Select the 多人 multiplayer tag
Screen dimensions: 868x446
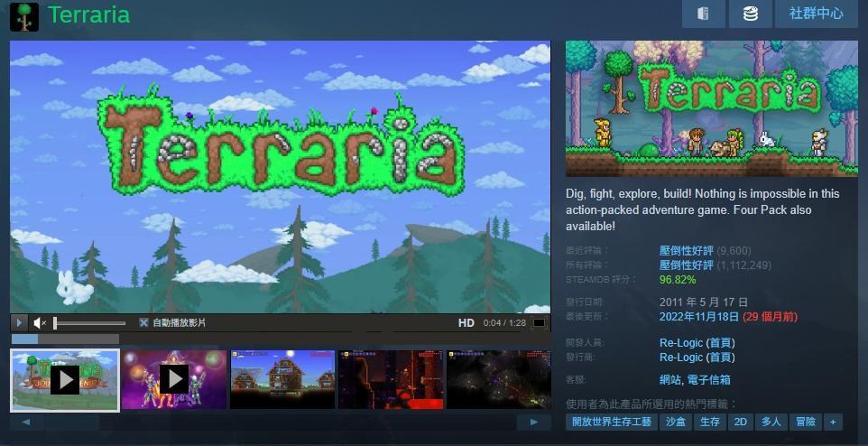coord(771,423)
